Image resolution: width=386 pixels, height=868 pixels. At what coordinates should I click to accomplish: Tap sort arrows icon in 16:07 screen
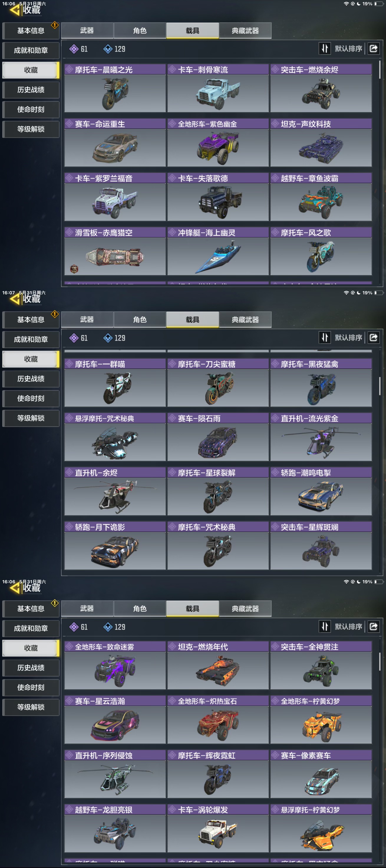325,338
